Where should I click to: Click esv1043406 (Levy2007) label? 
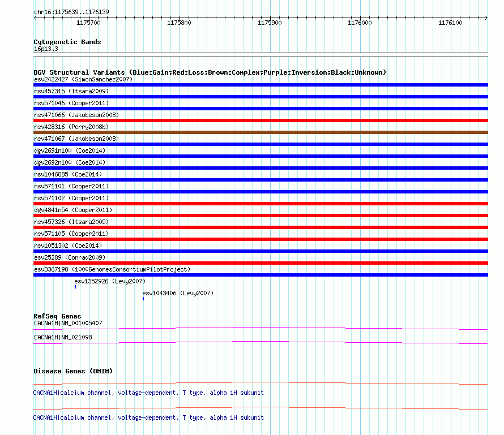178,293
